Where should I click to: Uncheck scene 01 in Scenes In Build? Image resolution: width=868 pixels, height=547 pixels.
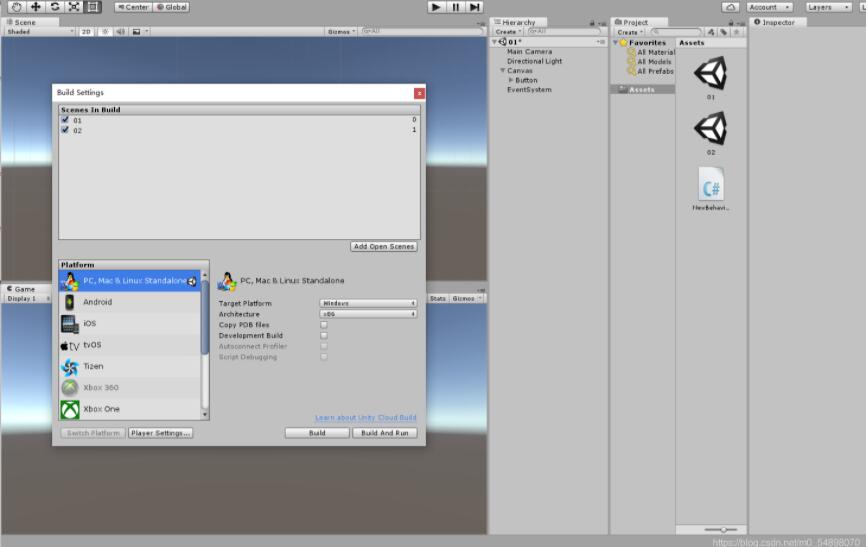click(65, 120)
